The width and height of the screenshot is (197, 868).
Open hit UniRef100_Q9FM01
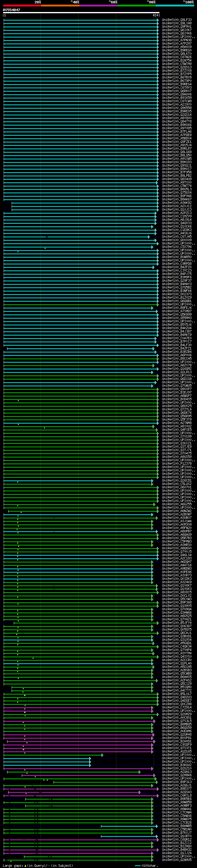click(176, 26)
